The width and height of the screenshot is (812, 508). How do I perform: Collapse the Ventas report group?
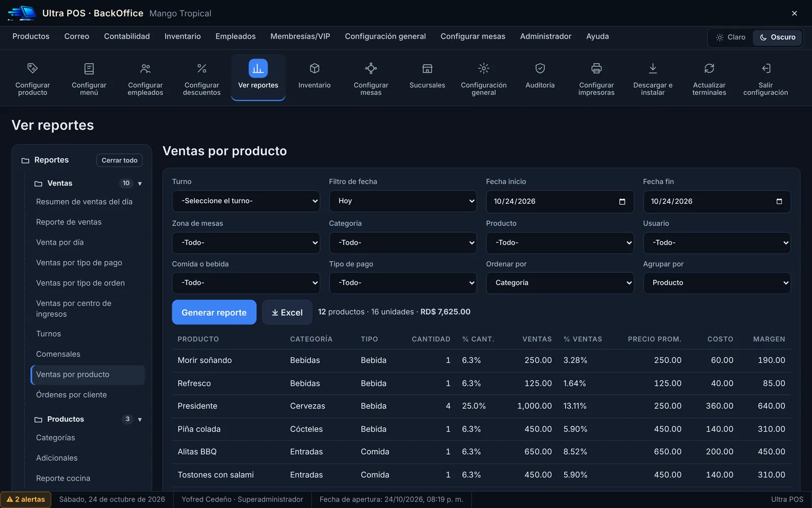[140, 183]
